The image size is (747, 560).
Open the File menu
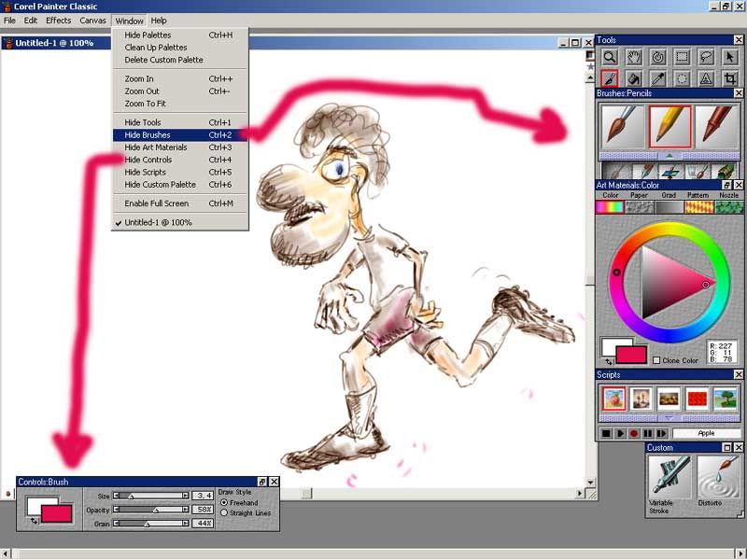(9, 21)
